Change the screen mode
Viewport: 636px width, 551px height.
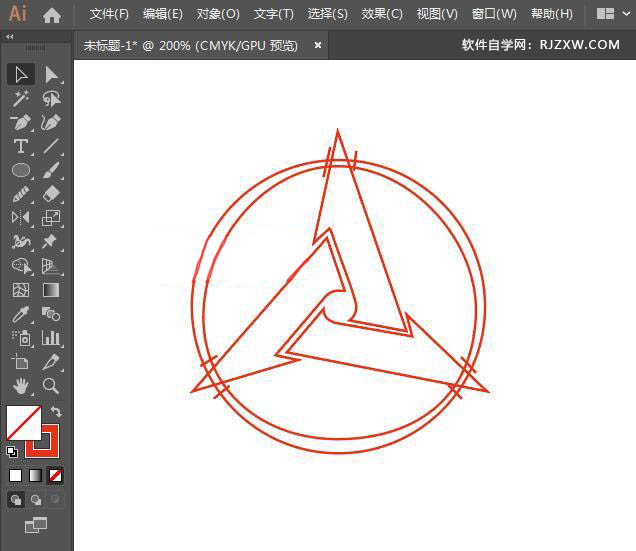pos(36,525)
